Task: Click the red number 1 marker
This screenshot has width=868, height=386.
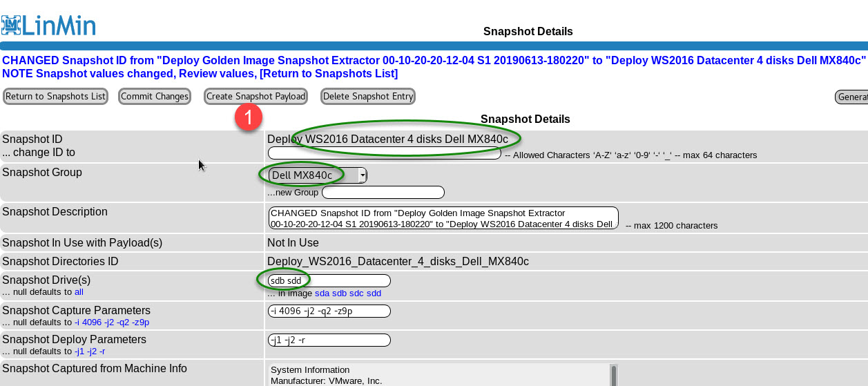Action: click(x=248, y=117)
